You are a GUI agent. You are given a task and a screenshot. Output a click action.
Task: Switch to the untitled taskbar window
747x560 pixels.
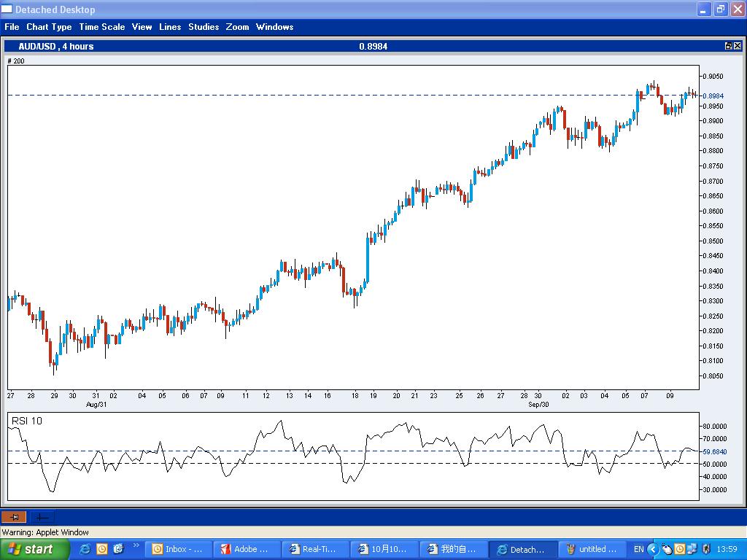591,549
